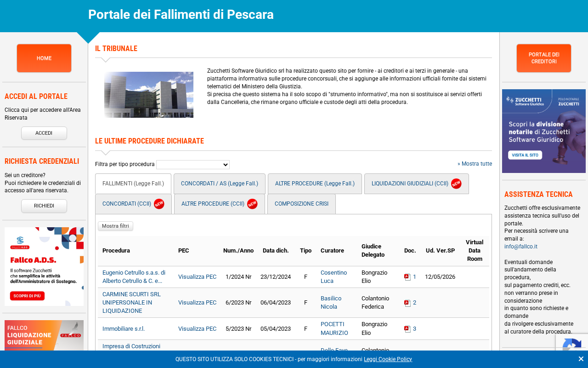Click the RICHIEDI credentials button
This screenshot has width=588, height=368.
[x=44, y=206]
